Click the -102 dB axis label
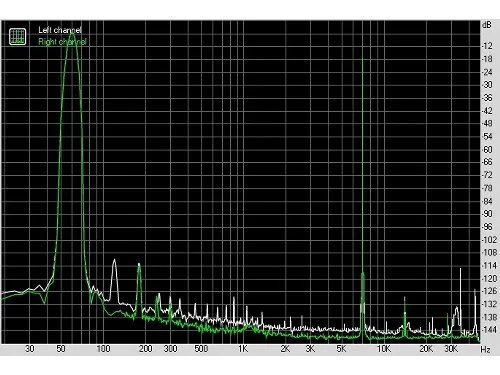The height and width of the screenshot is (375, 500). (489, 240)
